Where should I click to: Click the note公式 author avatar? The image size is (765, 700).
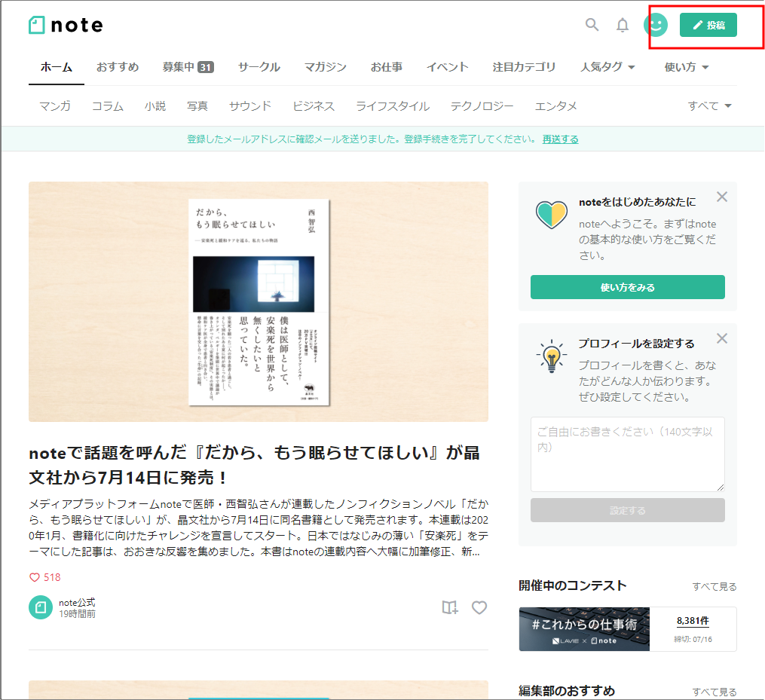41,607
